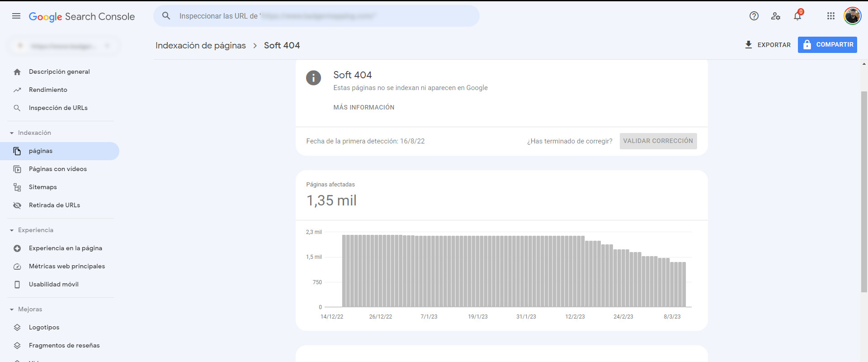The image size is (868, 362).
Task: Collapse the Experiencia section
Action: coord(12,230)
